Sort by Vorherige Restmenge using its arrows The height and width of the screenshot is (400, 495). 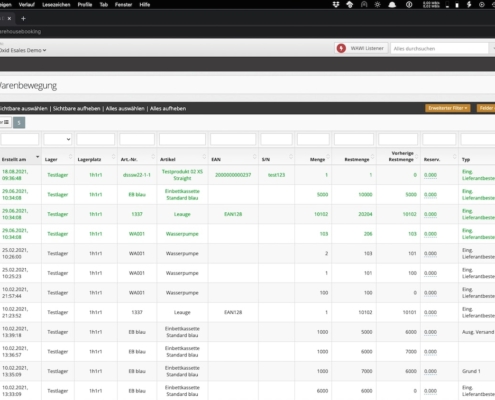[x=416, y=157]
